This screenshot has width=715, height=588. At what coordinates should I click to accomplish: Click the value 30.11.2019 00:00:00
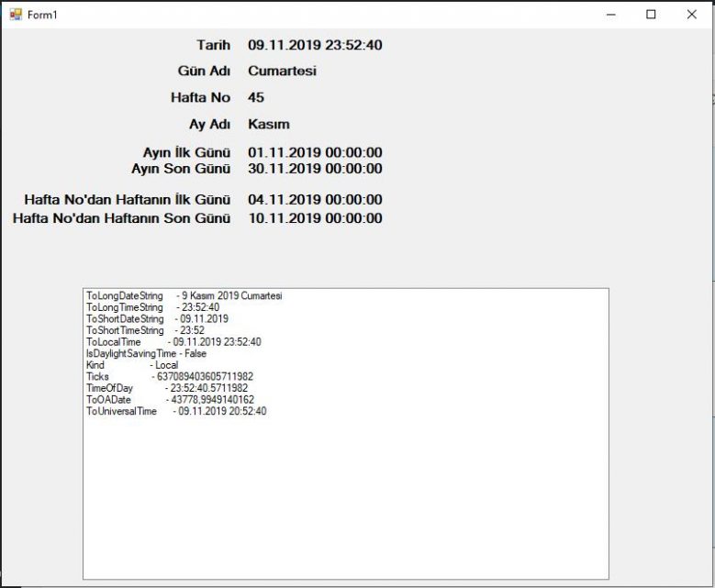tap(315, 169)
